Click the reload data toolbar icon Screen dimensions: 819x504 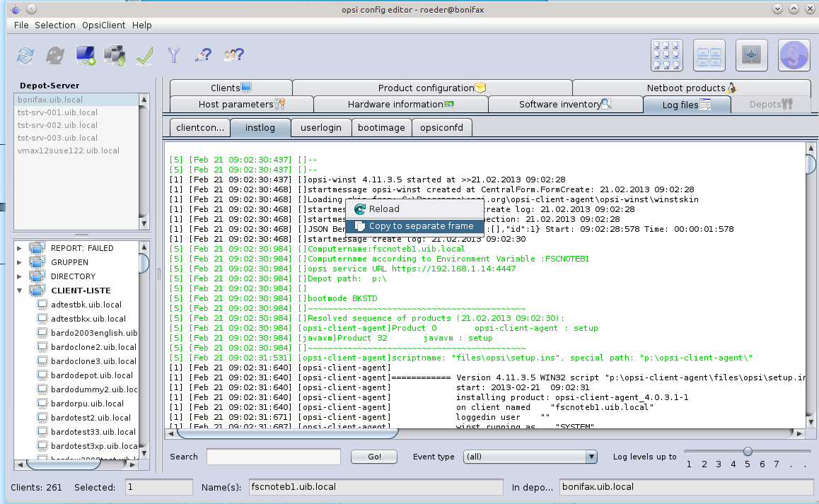[25, 55]
